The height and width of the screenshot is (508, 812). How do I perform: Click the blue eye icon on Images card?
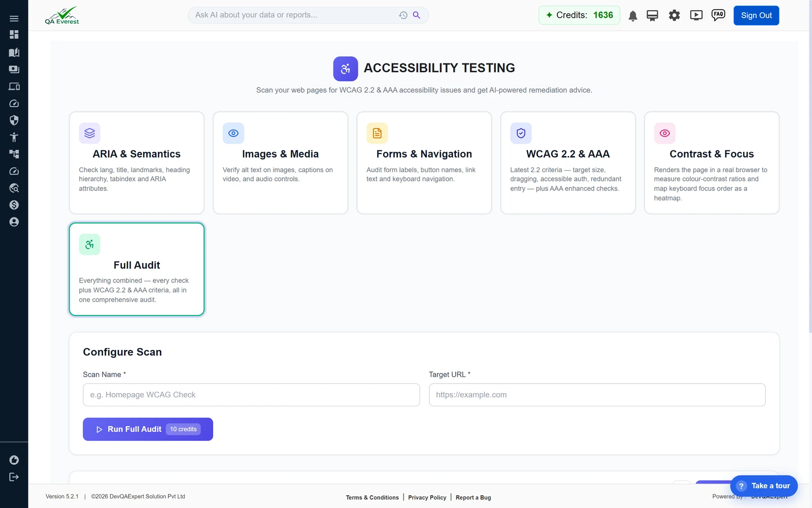point(233,133)
